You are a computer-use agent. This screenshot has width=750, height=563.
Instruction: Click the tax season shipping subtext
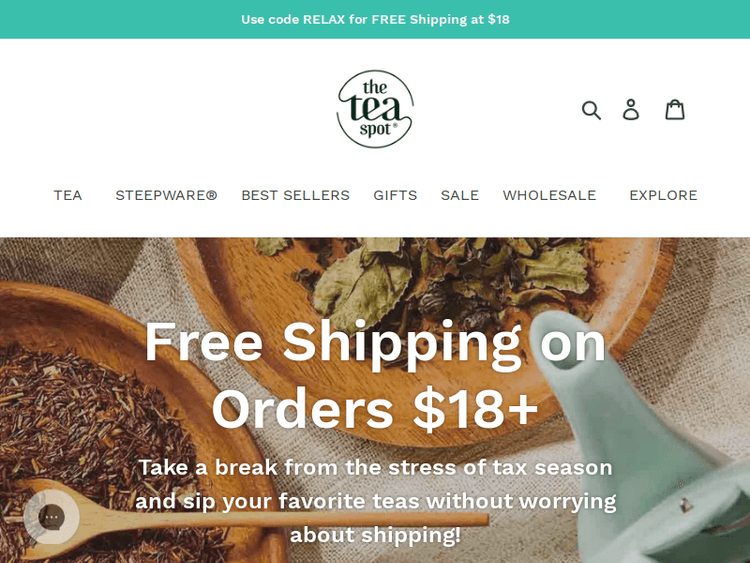pos(375,501)
